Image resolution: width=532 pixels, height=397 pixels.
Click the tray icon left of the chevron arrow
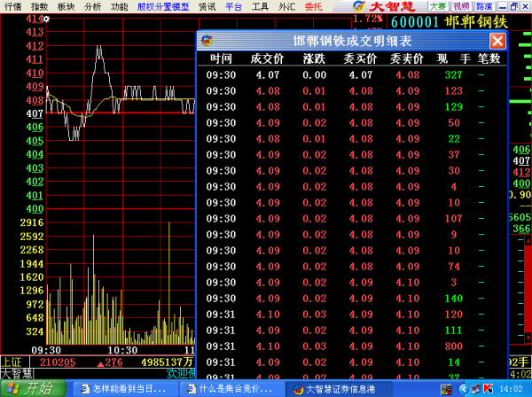coord(446,389)
